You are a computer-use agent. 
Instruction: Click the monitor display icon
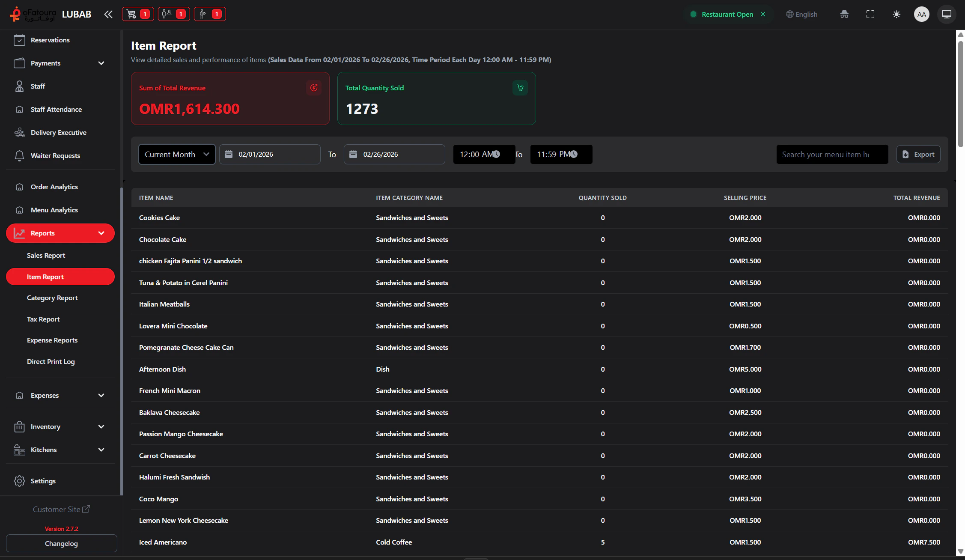[947, 14]
